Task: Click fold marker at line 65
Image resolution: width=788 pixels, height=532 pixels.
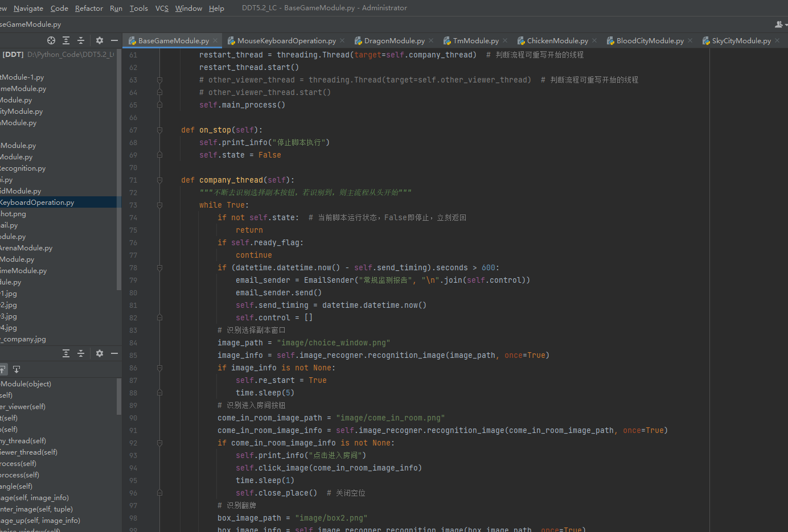Action: coord(159,105)
